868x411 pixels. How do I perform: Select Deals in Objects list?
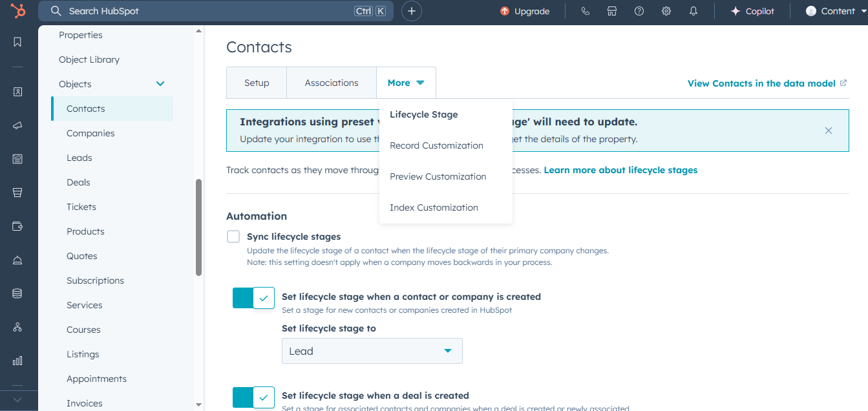pos(78,182)
